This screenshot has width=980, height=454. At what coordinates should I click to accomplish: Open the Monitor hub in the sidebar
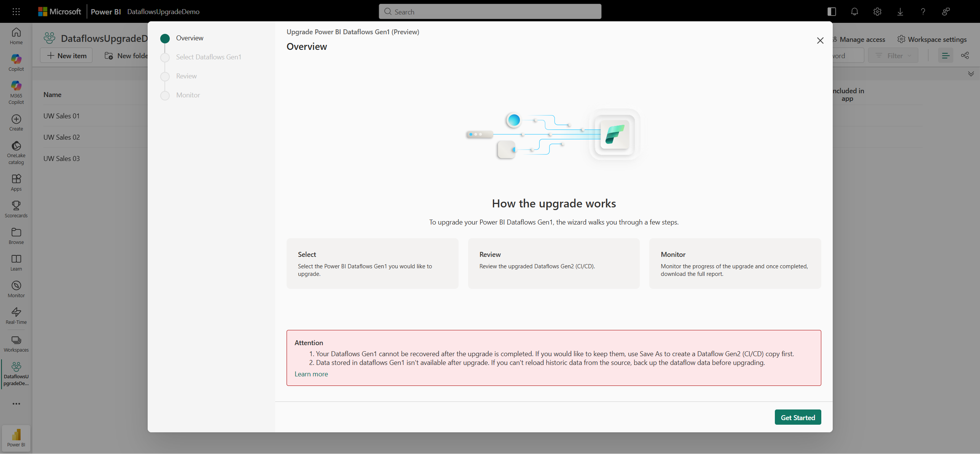click(x=16, y=289)
